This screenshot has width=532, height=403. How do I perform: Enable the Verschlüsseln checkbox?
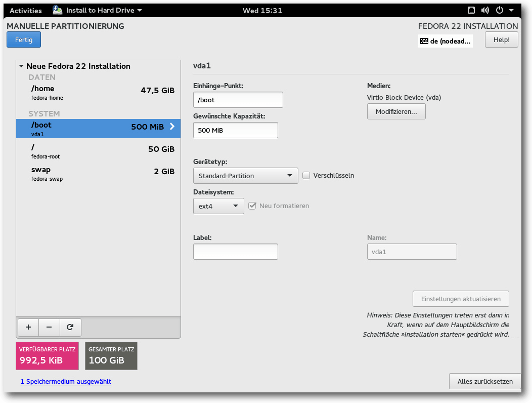click(x=306, y=175)
